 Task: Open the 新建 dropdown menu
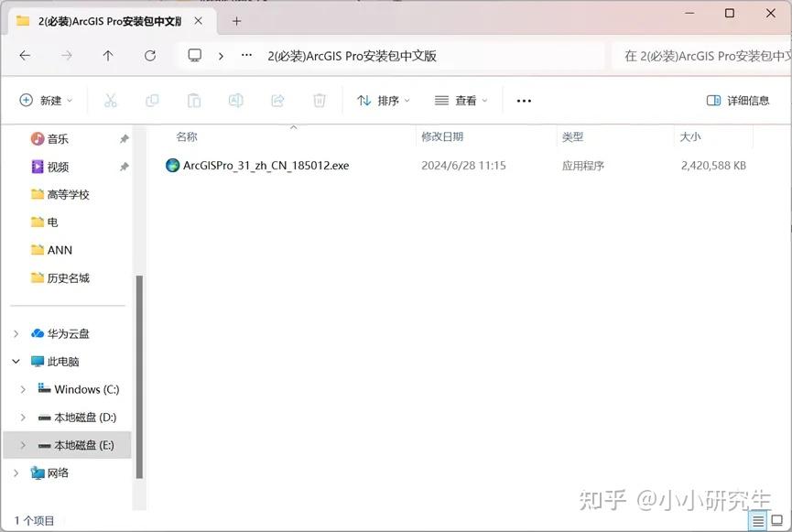[x=46, y=101]
